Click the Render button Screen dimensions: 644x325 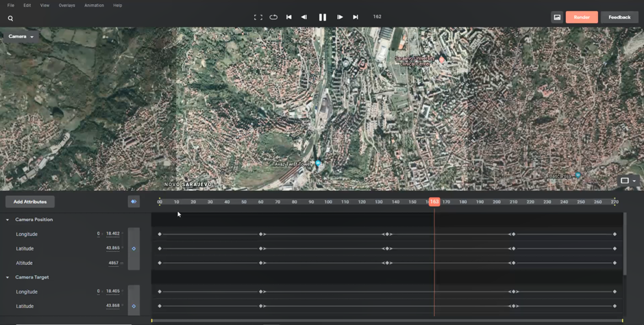click(582, 17)
